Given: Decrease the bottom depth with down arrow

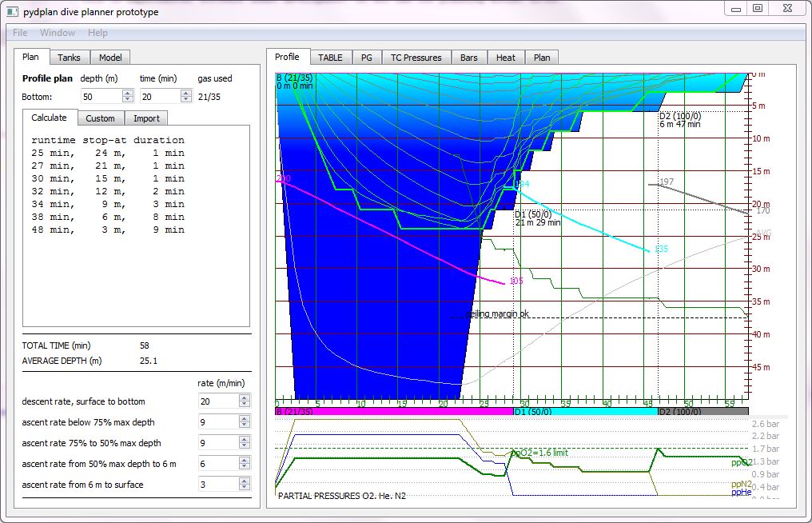Looking at the screenshot, I should 128,99.
